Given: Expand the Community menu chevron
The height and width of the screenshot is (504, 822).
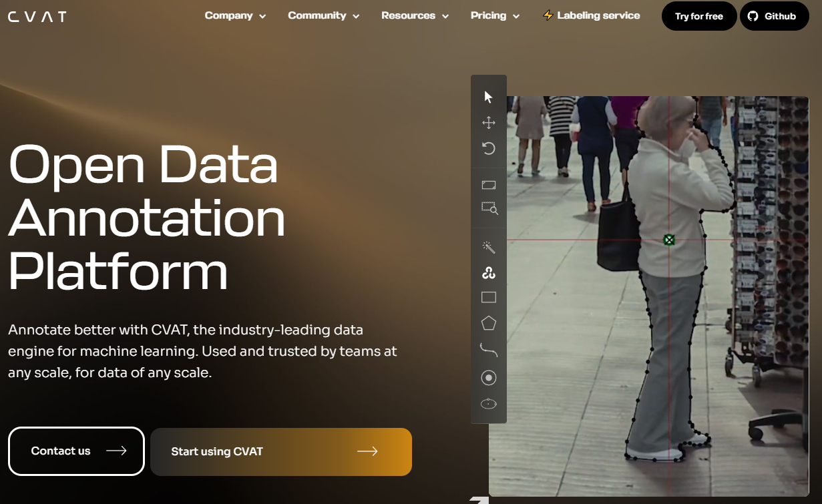Looking at the screenshot, I should [356, 17].
